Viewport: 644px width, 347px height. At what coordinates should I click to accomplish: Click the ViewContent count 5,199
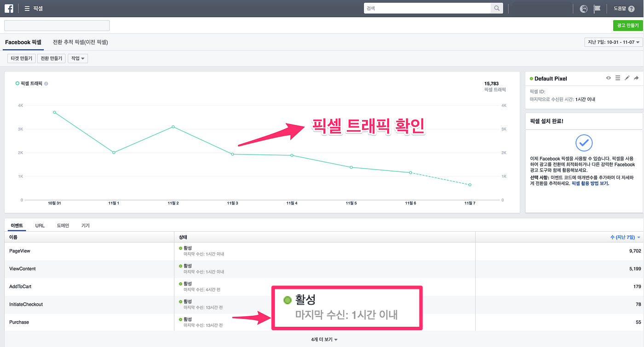point(635,269)
